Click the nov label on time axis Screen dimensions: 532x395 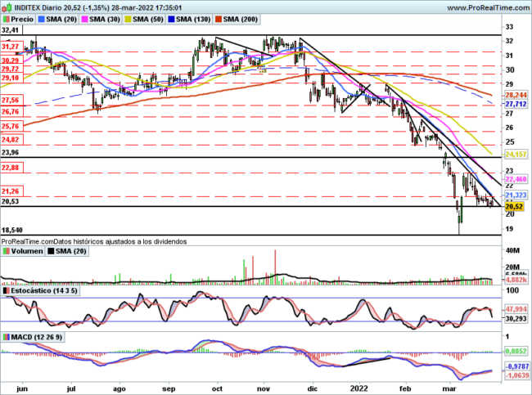264,388
